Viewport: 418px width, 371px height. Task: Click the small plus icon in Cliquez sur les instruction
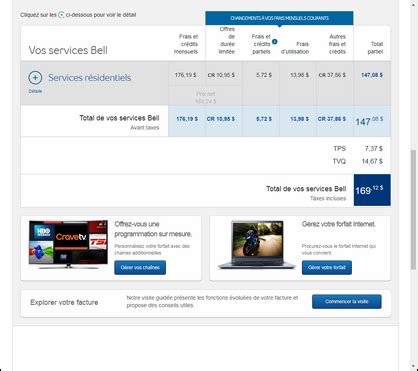coord(61,15)
